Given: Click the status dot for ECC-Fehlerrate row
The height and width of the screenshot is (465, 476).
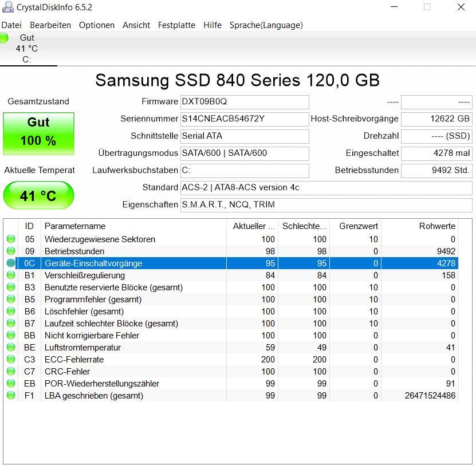Looking at the screenshot, I should pos(11,359).
